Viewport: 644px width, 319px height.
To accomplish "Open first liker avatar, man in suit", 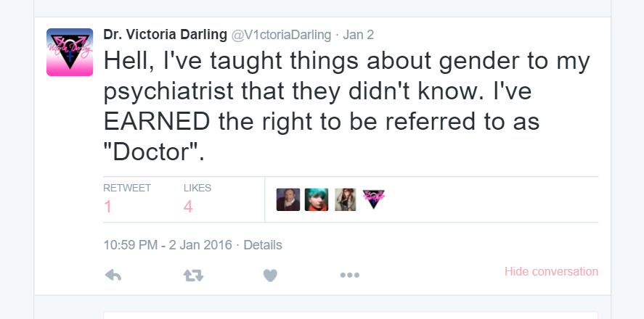I will tap(288, 199).
